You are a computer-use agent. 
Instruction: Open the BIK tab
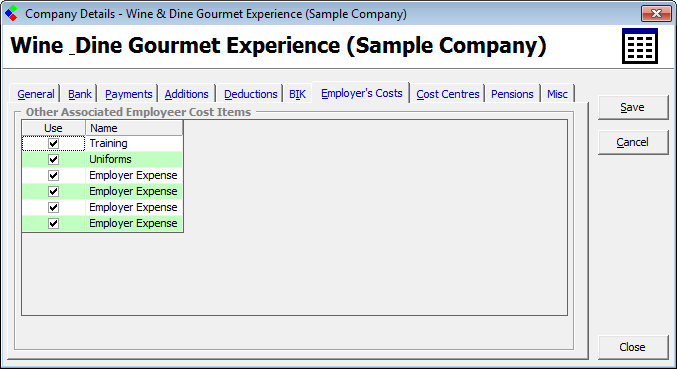tap(297, 94)
